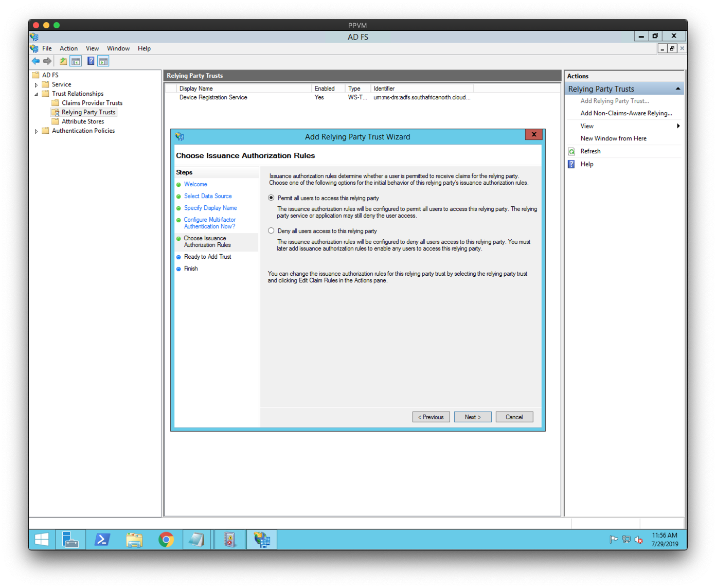Collapse the Relying Party Trusts actions section
Screen dimensions: 716x588
pyautogui.click(x=678, y=89)
